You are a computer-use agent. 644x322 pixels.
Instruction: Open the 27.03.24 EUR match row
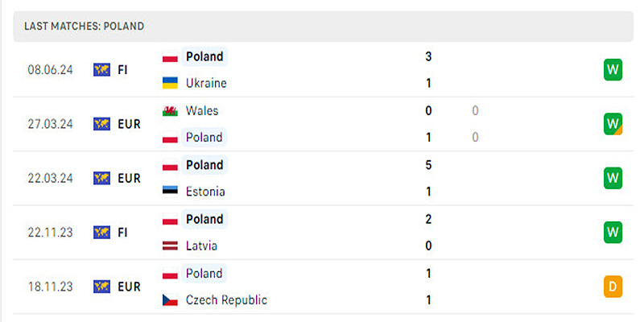(322, 124)
